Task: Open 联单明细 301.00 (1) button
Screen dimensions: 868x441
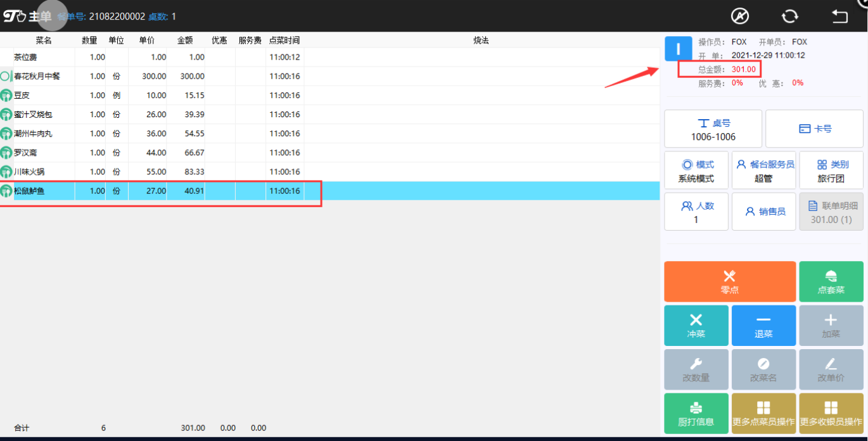Action: (x=831, y=212)
